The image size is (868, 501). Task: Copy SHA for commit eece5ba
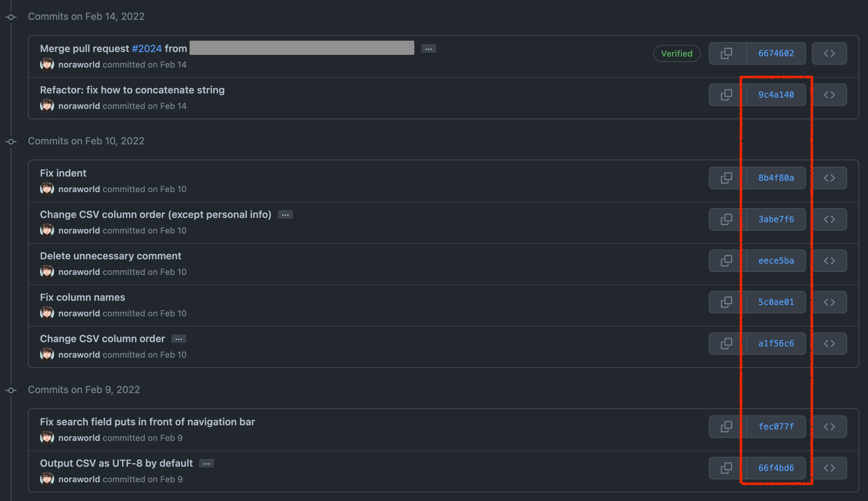coord(727,261)
